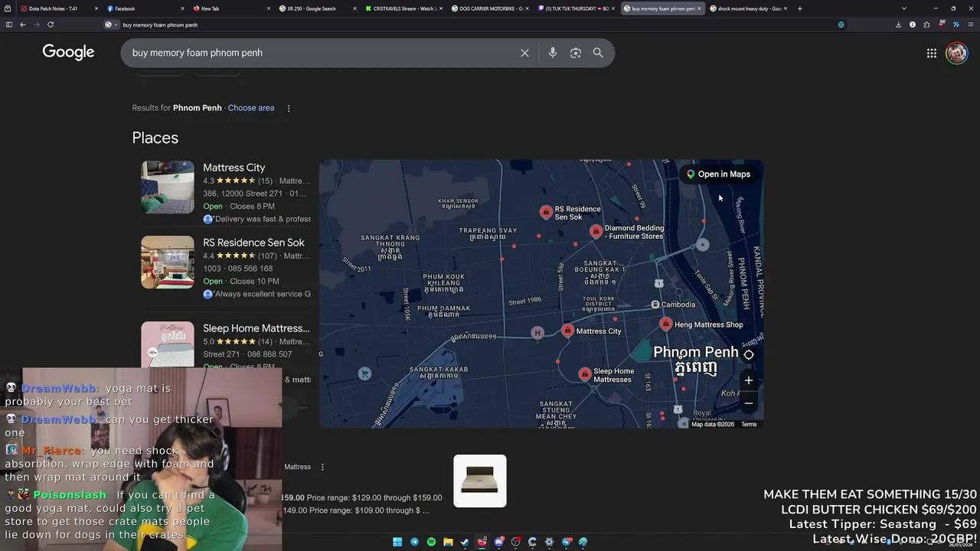Click the browser address bar

tap(475, 24)
